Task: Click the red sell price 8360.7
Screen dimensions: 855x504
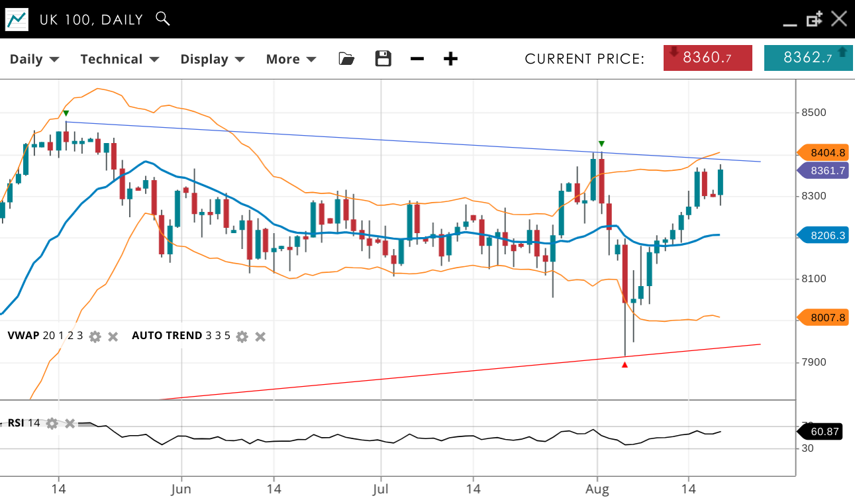Action: click(707, 58)
